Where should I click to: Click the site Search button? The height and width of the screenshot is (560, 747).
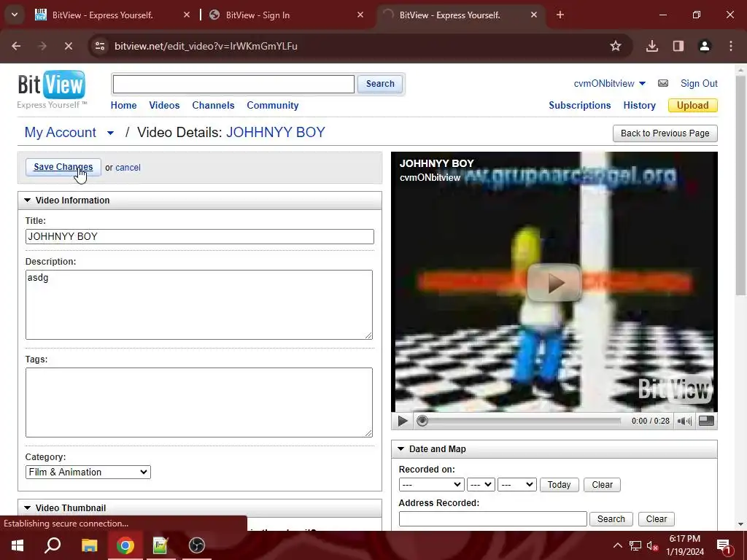(380, 84)
